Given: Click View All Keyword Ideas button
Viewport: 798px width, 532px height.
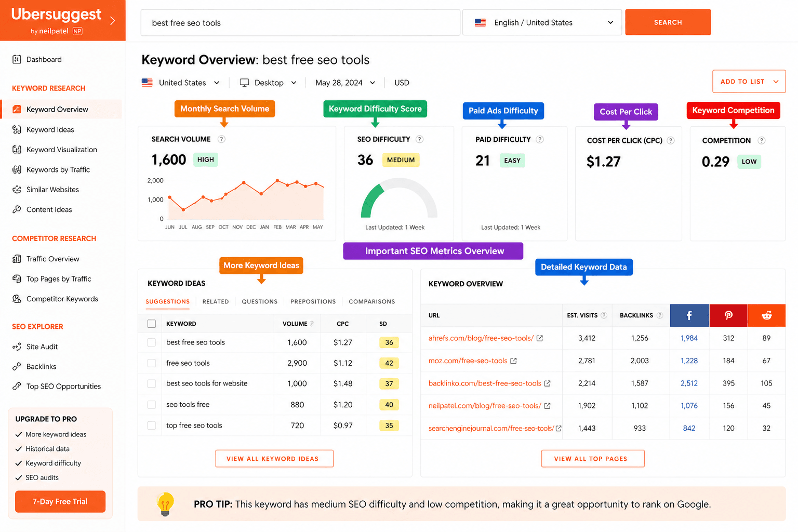Looking at the screenshot, I should click(274, 459).
